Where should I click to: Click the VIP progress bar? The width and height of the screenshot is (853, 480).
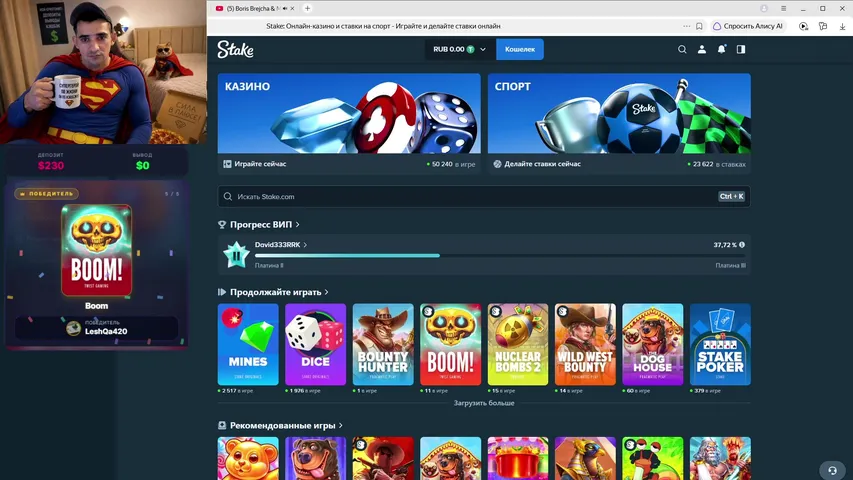pyautogui.click(x=500, y=255)
